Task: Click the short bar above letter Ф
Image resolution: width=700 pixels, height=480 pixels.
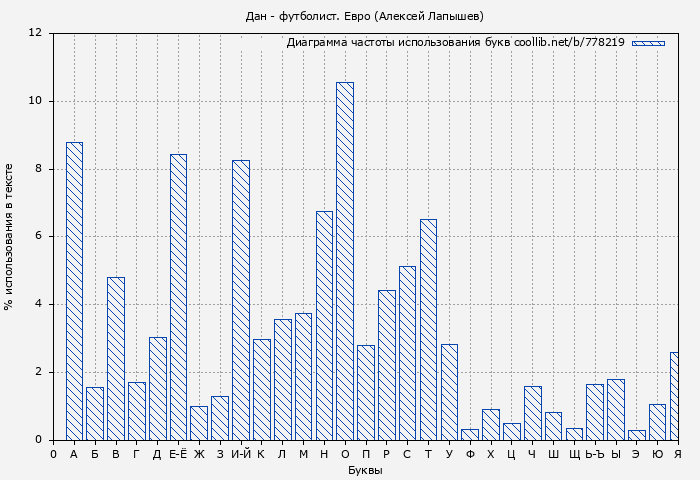Action: point(470,434)
